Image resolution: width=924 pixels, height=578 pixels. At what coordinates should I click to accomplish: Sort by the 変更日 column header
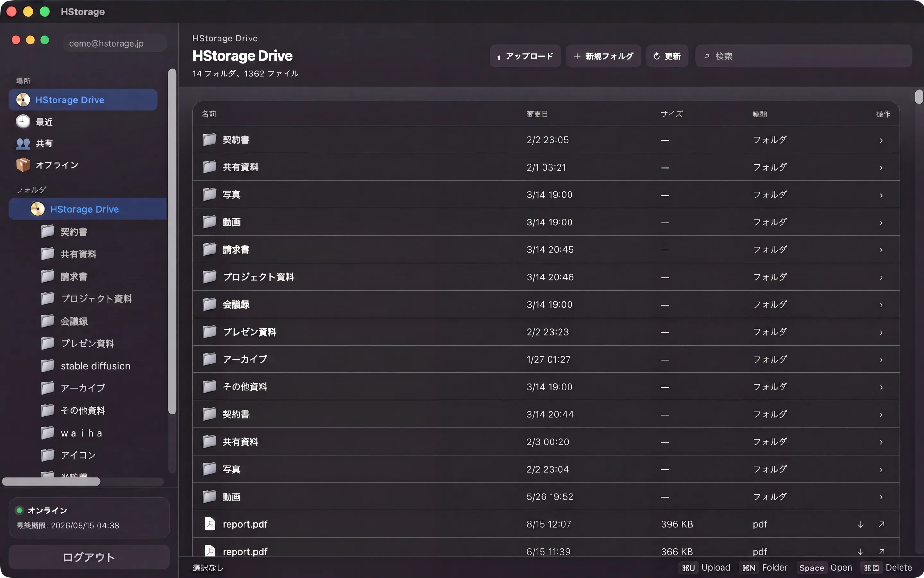click(x=537, y=114)
